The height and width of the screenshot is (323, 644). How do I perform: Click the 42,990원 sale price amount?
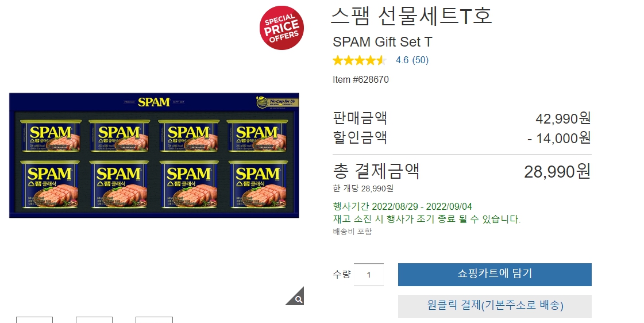click(x=563, y=119)
